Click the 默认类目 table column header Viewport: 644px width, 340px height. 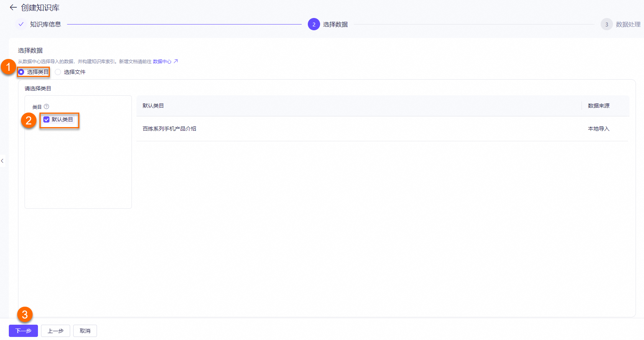153,106
